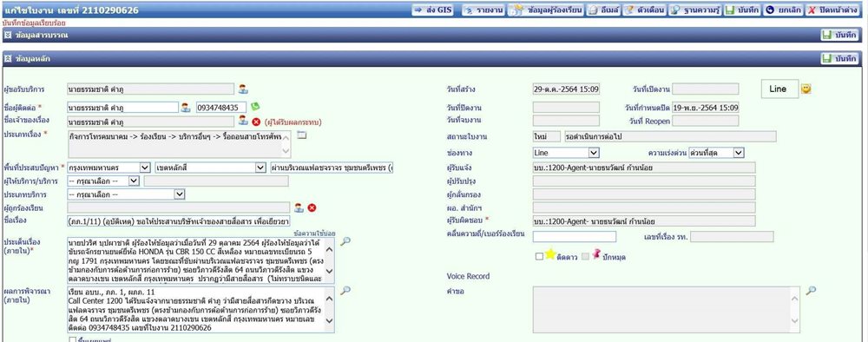Click the ส่ง GIS button

point(432,10)
